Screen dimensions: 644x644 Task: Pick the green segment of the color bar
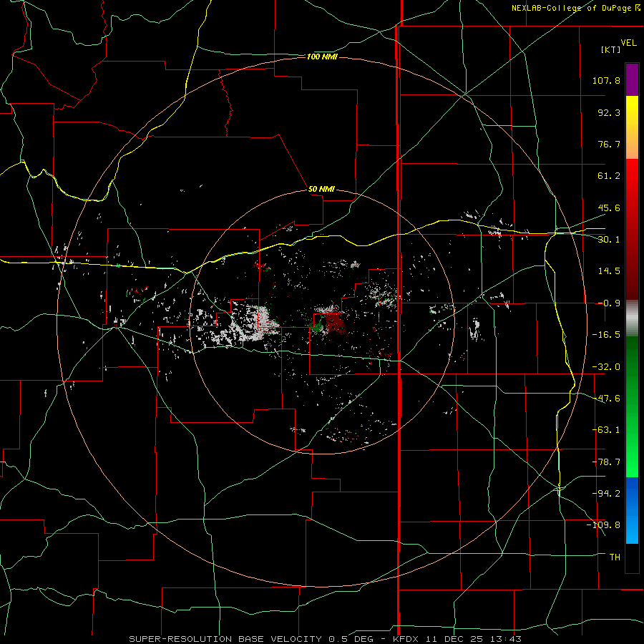click(x=632, y=406)
